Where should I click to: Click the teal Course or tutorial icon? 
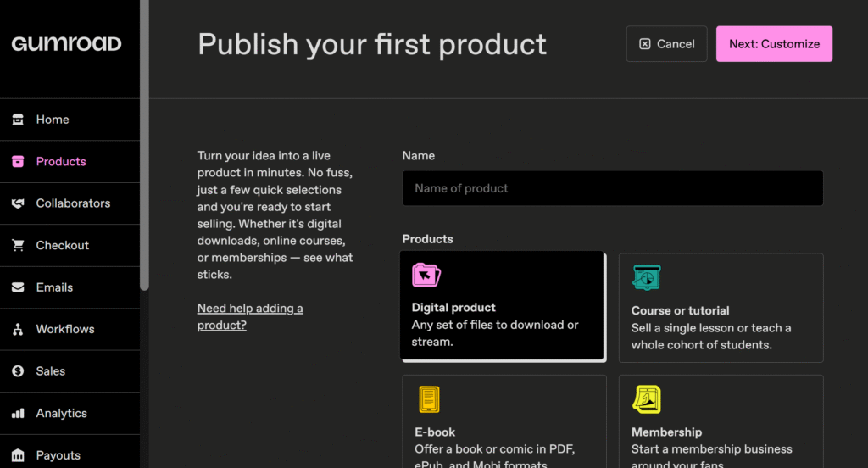pos(647,277)
